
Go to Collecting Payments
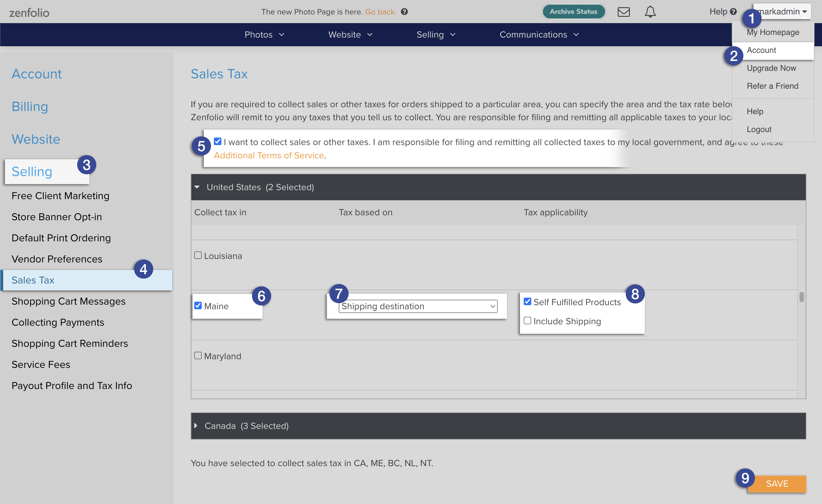click(58, 322)
